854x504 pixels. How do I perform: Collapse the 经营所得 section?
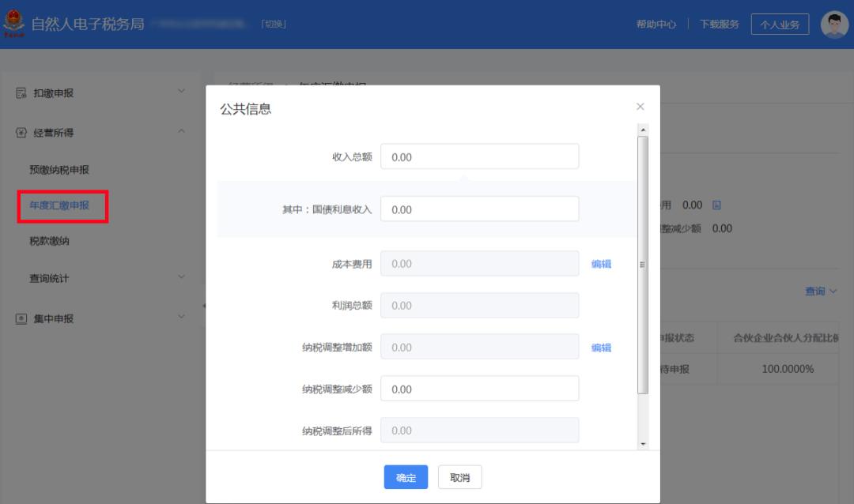tap(180, 133)
